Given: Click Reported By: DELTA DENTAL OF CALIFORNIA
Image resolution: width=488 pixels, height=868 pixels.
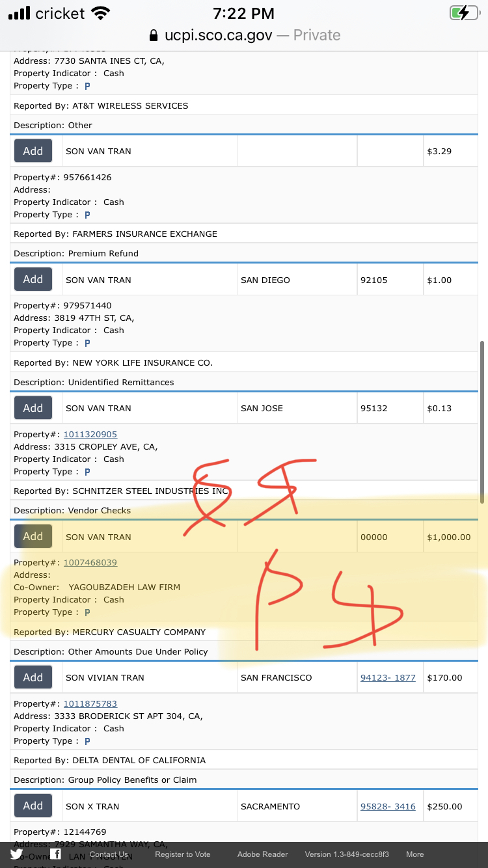Looking at the screenshot, I should (109, 760).
